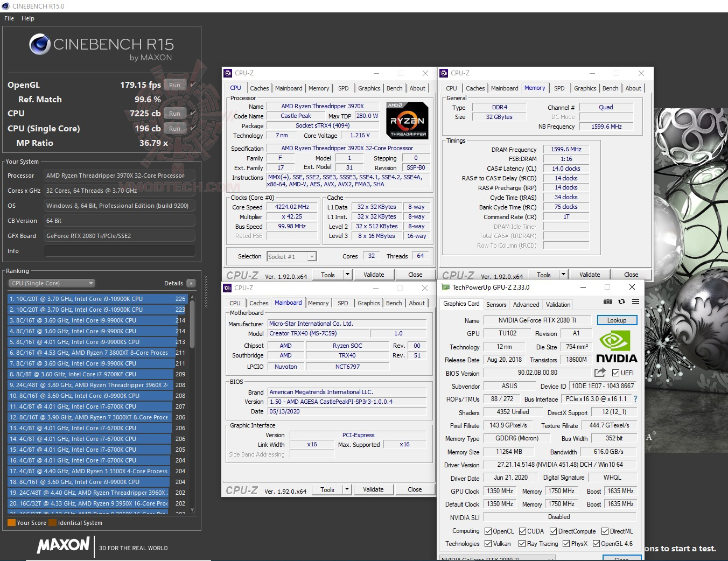The width and height of the screenshot is (728, 561).
Task: Toggle the Ray Tracing checkbox
Action: pos(522,544)
